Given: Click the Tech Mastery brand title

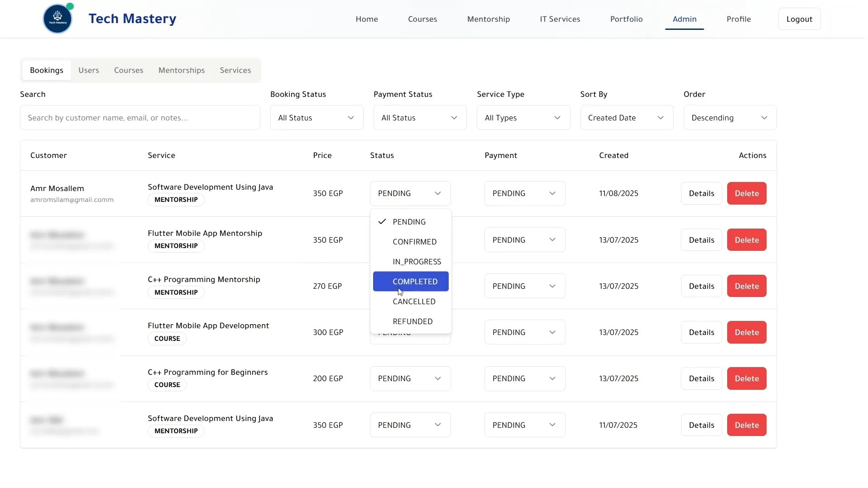Looking at the screenshot, I should tap(132, 19).
